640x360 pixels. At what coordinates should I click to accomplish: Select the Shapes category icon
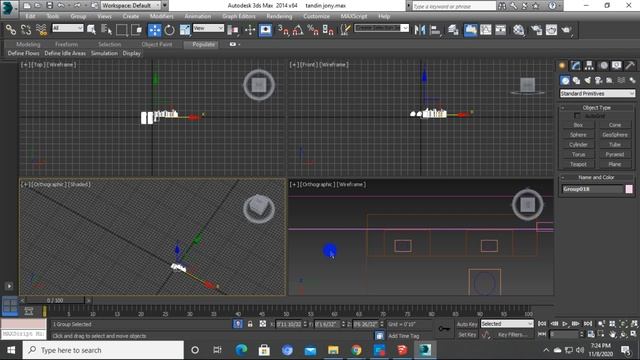(576, 80)
